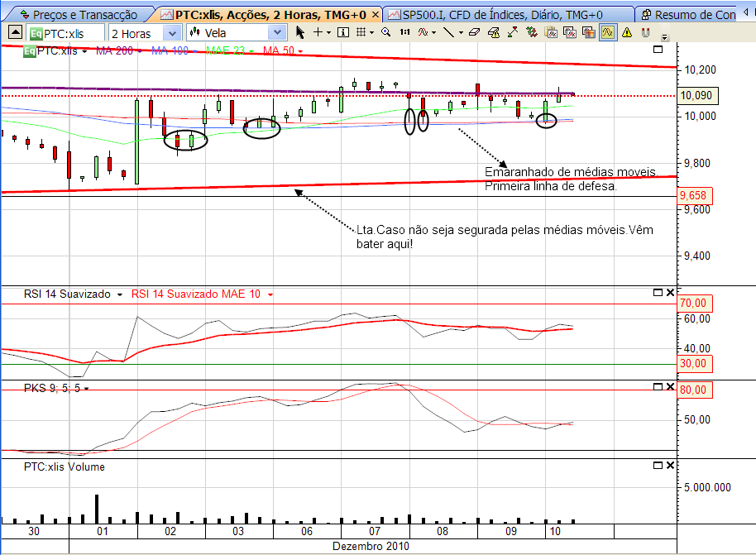The width and height of the screenshot is (756, 555).
Task: Toggle the chart grid icon
Action: (x=361, y=32)
